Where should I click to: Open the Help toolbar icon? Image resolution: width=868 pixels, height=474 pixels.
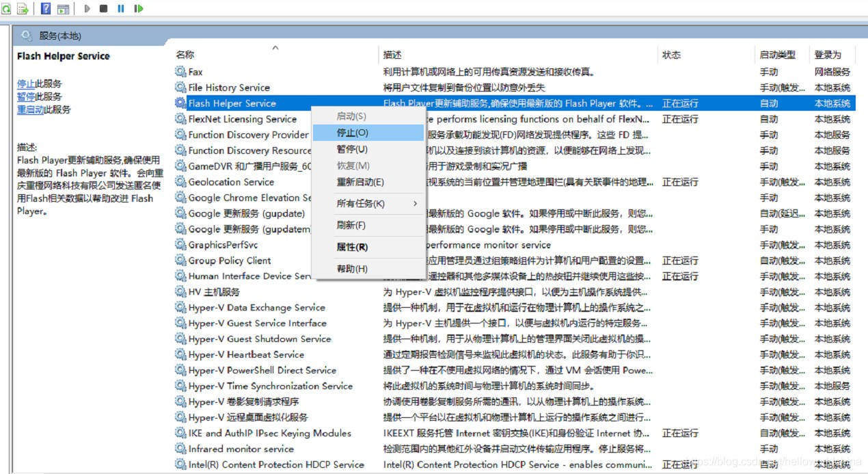tap(46, 9)
